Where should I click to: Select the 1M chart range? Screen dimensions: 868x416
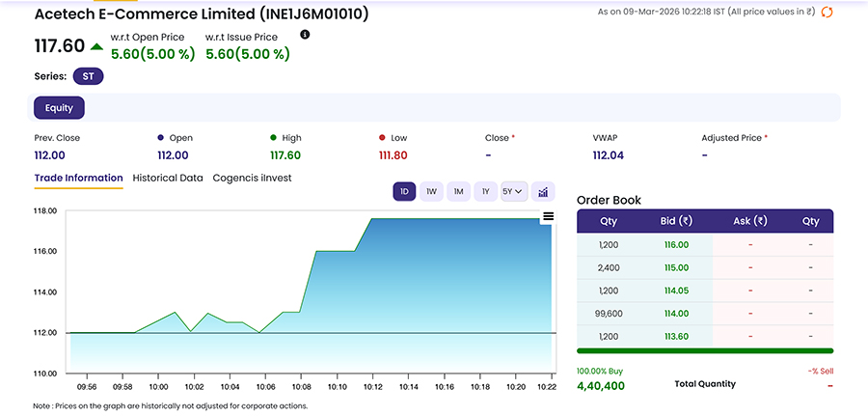458,192
